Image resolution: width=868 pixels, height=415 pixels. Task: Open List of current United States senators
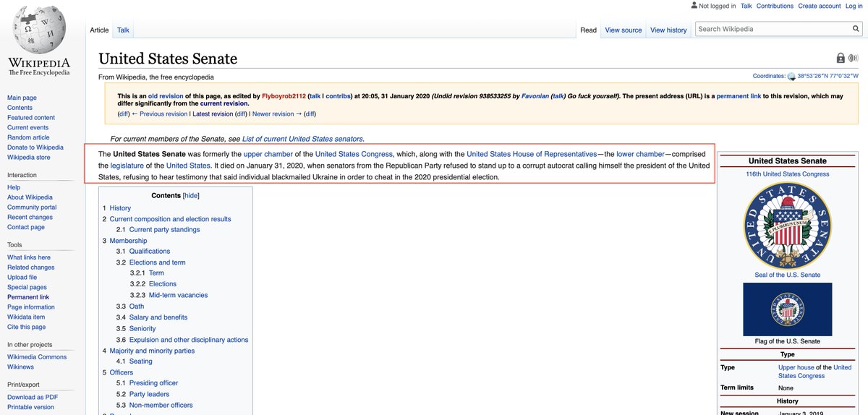[303, 139]
